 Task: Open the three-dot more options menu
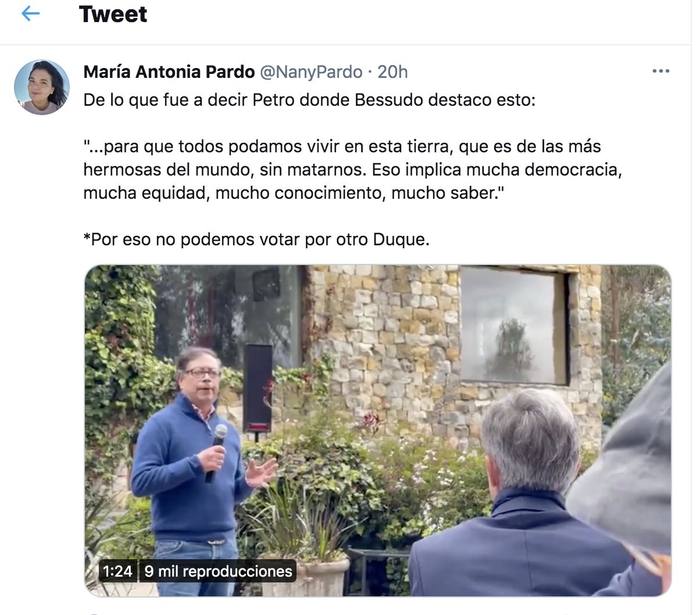[x=660, y=71]
